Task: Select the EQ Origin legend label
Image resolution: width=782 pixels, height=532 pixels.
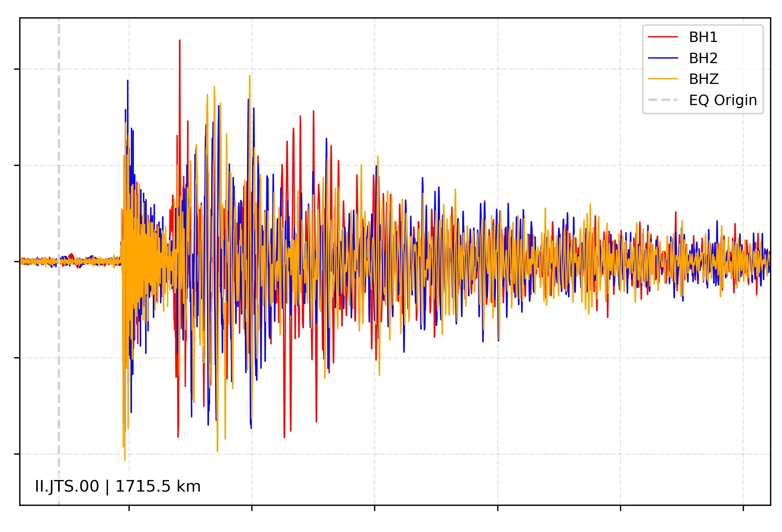Action: point(723,100)
